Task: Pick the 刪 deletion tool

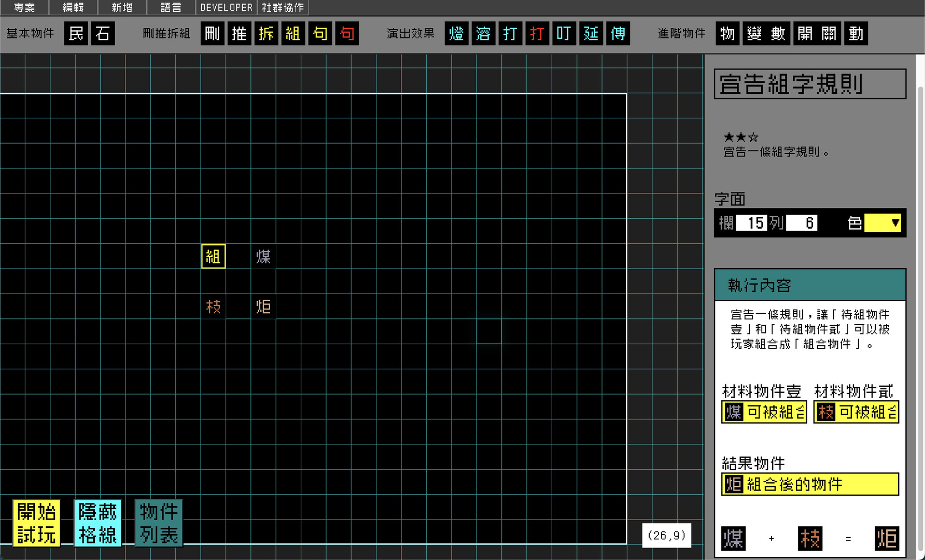Action: click(x=212, y=33)
